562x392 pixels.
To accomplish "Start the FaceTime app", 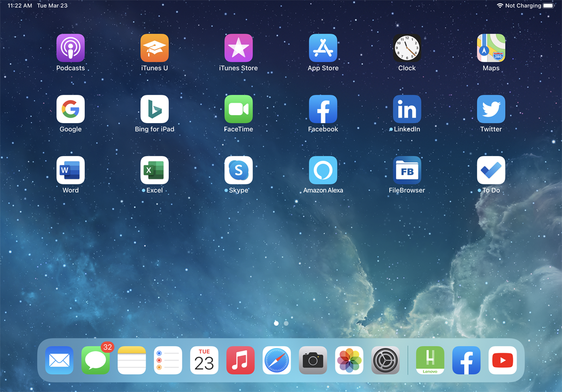I will (x=238, y=109).
